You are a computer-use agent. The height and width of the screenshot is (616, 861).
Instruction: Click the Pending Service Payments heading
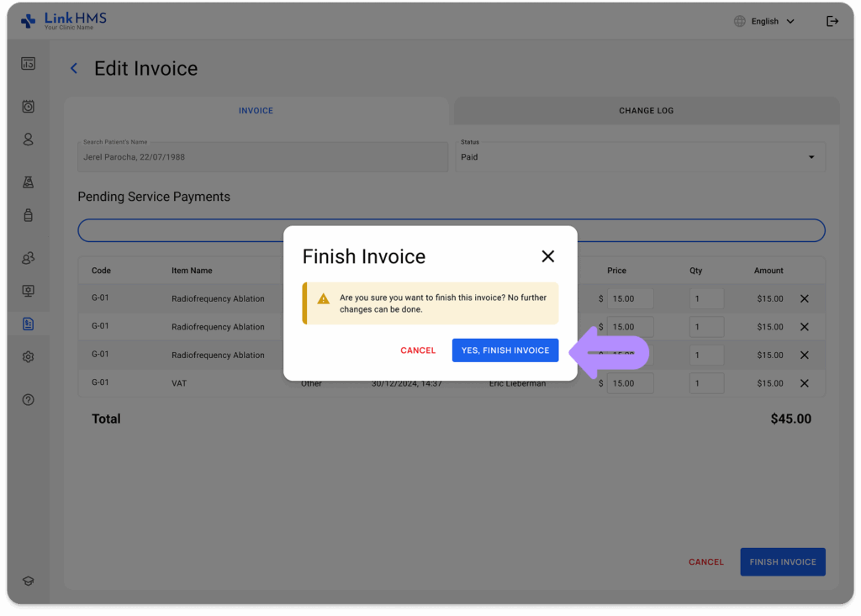click(x=154, y=197)
